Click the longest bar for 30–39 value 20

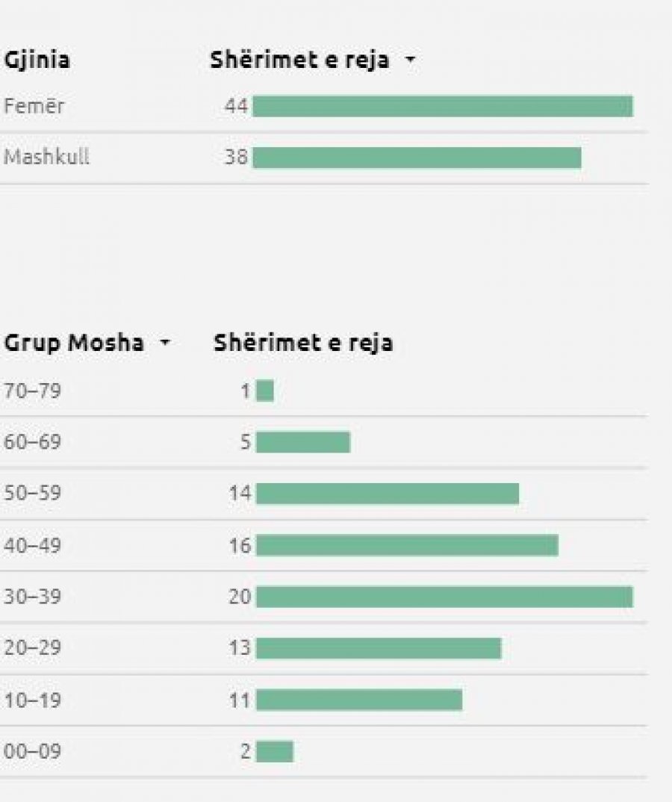point(445,597)
